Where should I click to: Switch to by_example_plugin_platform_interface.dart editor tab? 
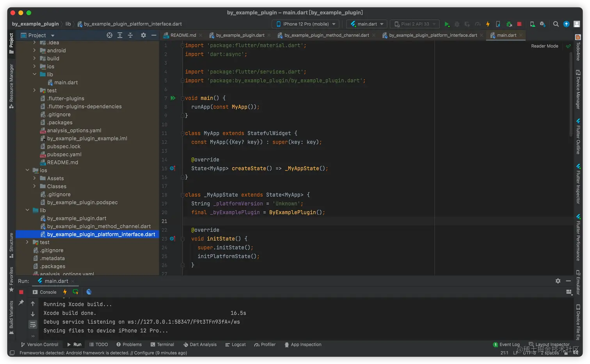(433, 35)
